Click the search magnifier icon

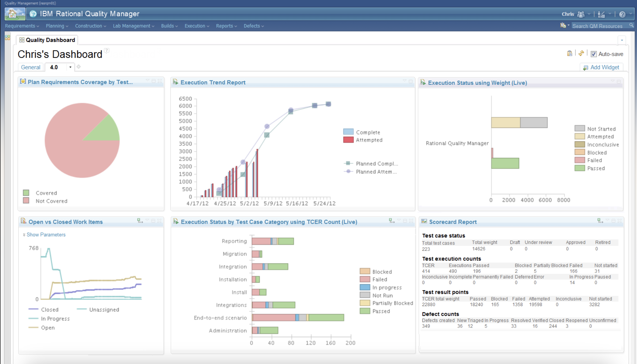631,25
